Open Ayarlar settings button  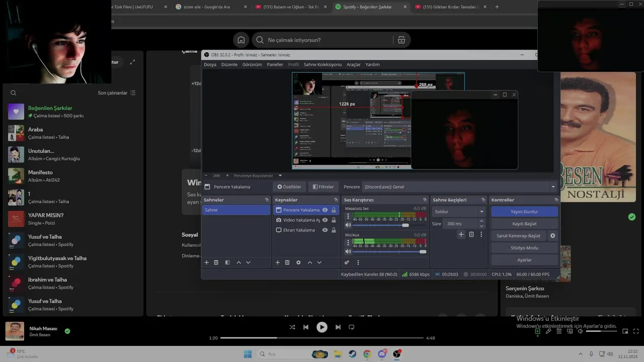point(524,260)
